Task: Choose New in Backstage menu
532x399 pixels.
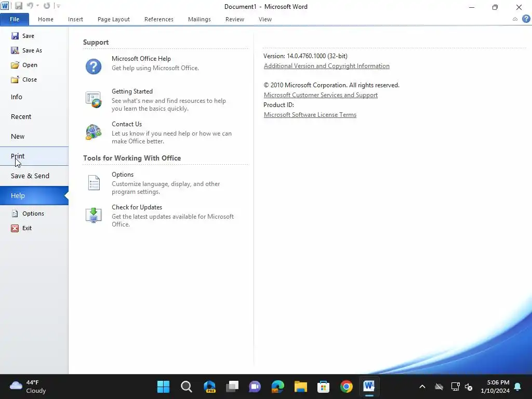Action: point(34,137)
